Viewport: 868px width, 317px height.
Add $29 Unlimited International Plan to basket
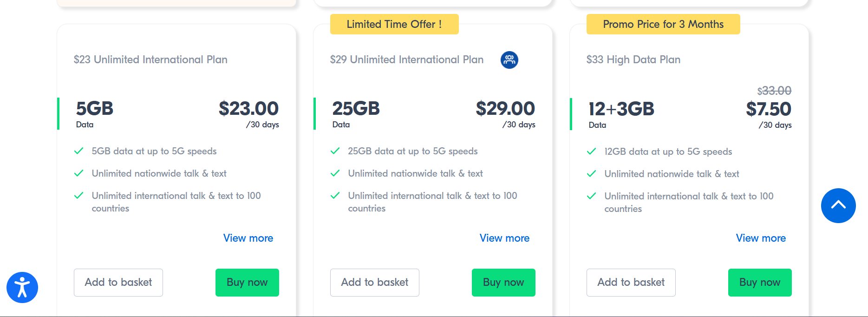coord(375,282)
